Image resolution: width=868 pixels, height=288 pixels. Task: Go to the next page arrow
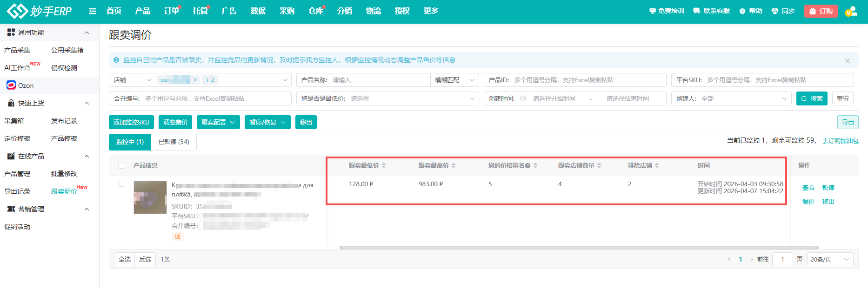pos(752,259)
